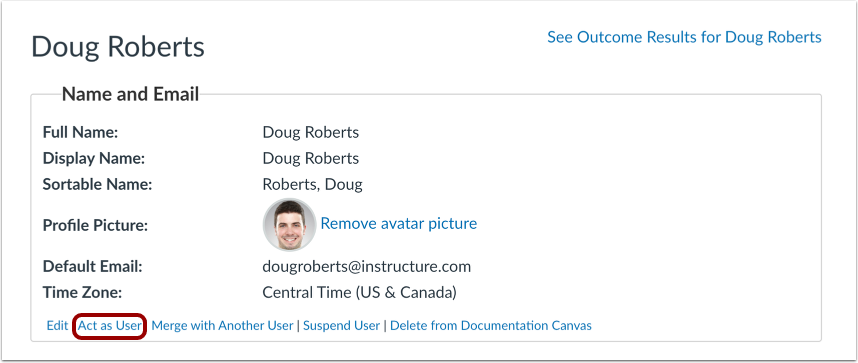
Task: Click the value Roberts, Doug
Action: click(x=312, y=185)
